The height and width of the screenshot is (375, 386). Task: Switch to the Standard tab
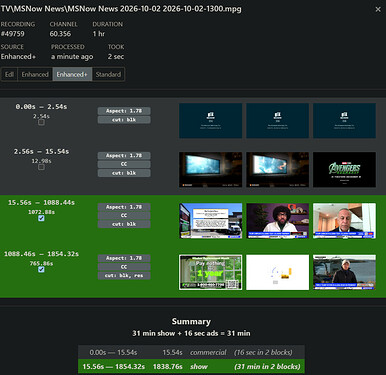click(108, 74)
